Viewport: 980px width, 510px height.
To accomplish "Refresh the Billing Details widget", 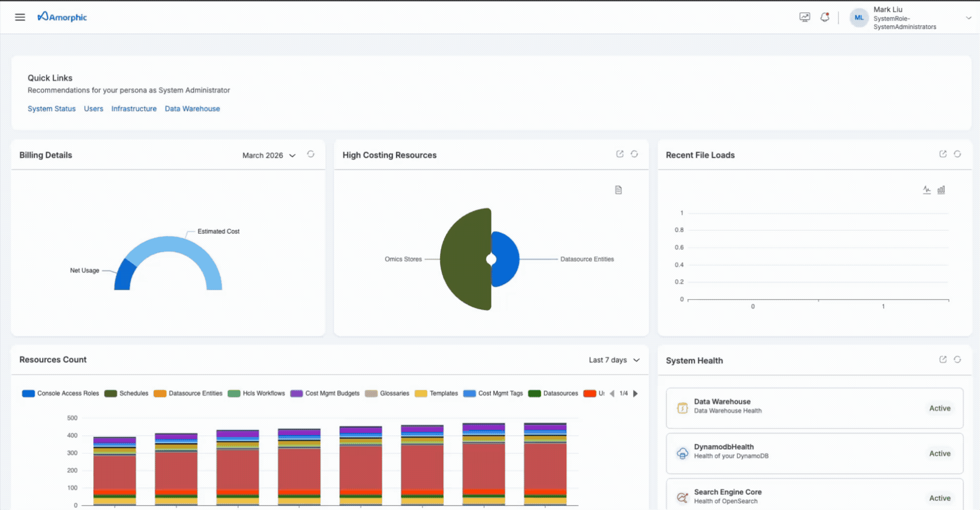I will [310, 154].
